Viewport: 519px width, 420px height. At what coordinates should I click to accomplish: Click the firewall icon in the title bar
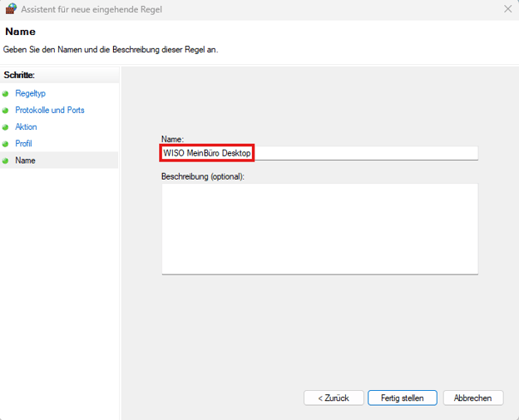point(11,9)
